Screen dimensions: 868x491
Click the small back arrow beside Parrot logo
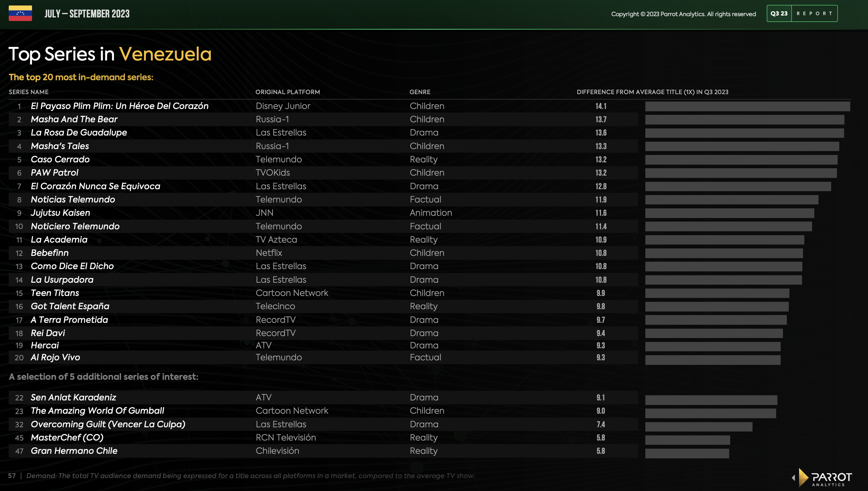[x=794, y=477]
